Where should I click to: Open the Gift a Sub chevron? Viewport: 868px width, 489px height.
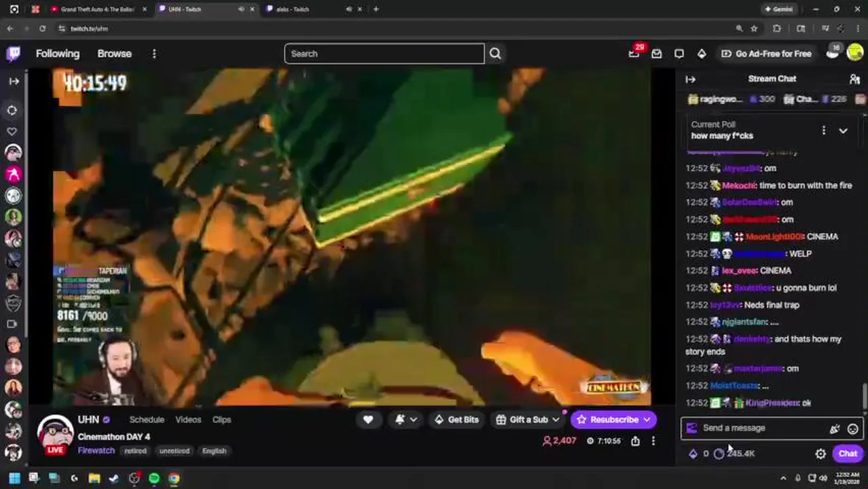(556, 420)
